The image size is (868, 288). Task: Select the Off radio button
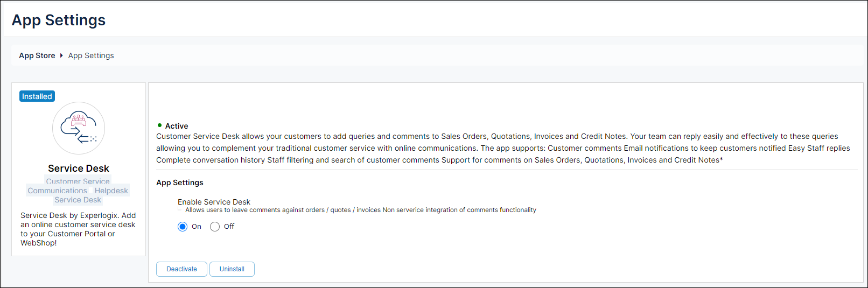click(x=215, y=227)
